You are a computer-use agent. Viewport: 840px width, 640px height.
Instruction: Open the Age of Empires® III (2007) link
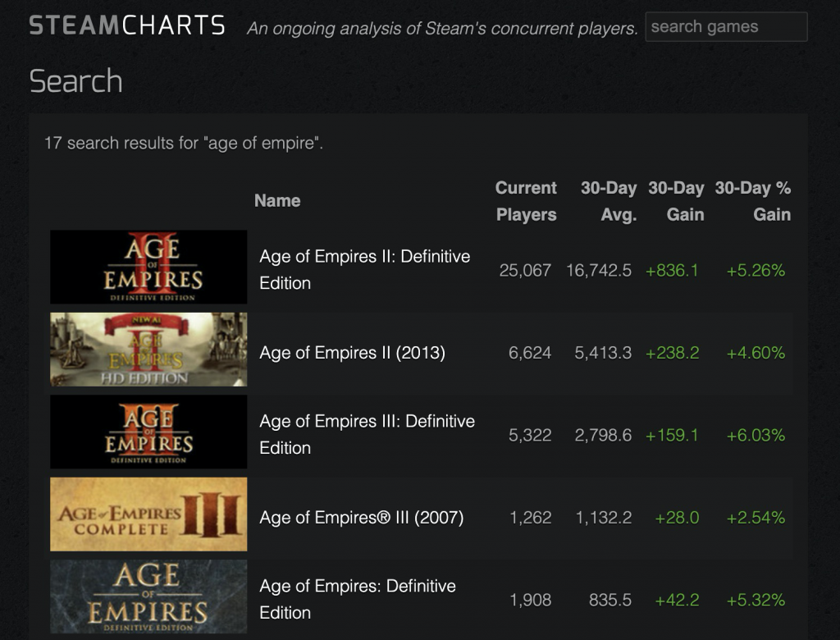[x=361, y=518]
